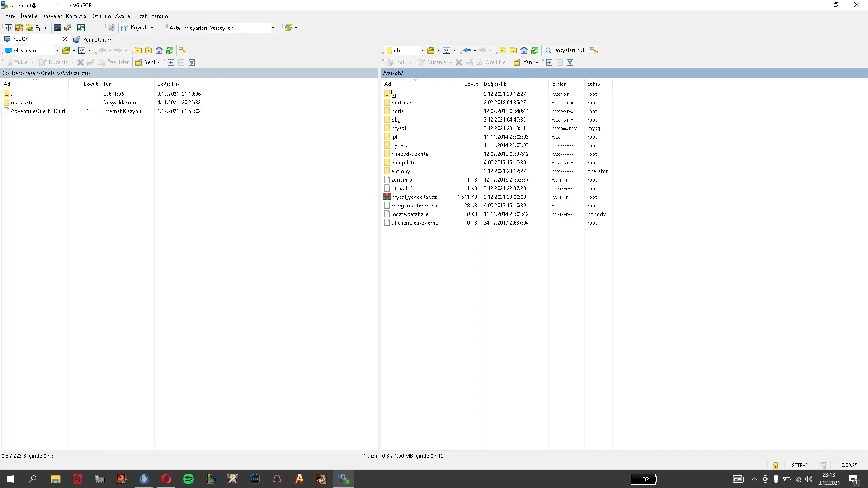Select all files with local plus icon

point(171,62)
